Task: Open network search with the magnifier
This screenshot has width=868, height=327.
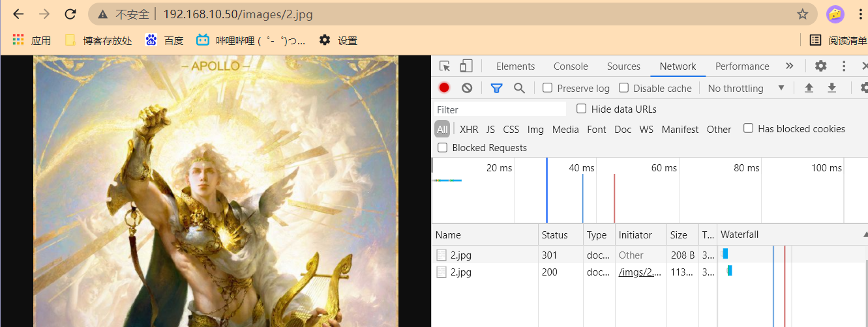Action: click(519, 88)
